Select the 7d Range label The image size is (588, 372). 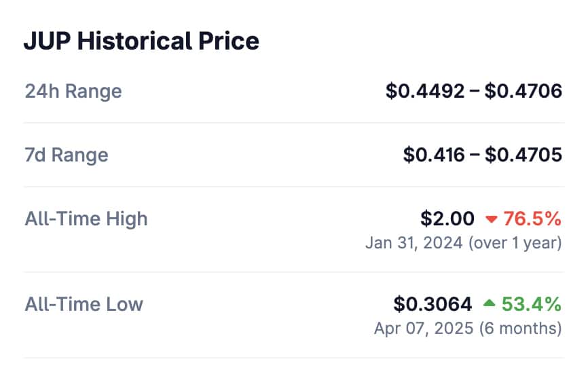(67, 155)
